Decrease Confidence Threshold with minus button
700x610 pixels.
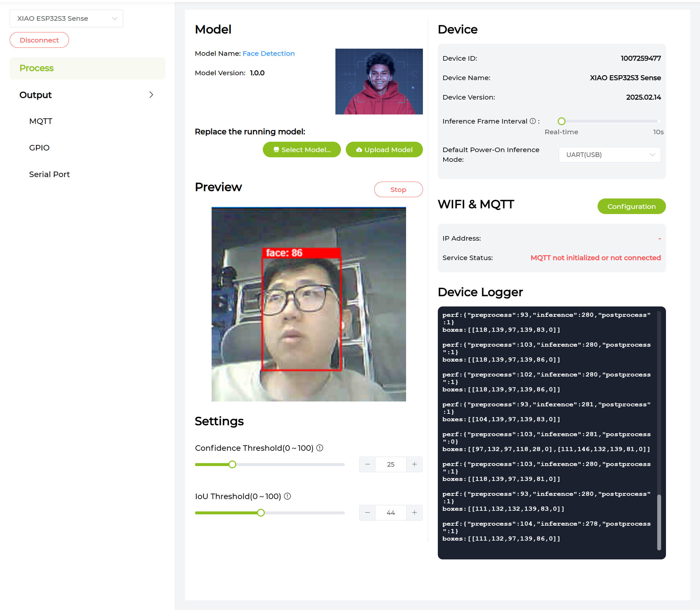(367, 464)
